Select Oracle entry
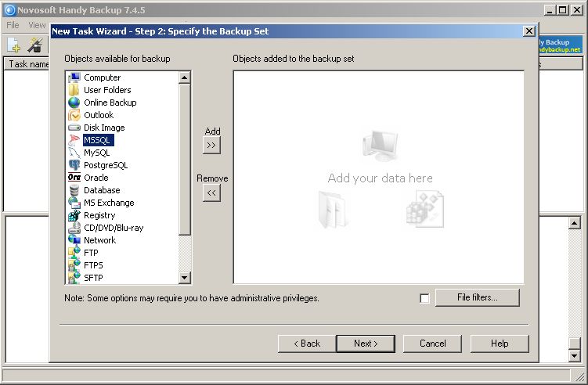 pyautogui.click(x=96, y=178)
